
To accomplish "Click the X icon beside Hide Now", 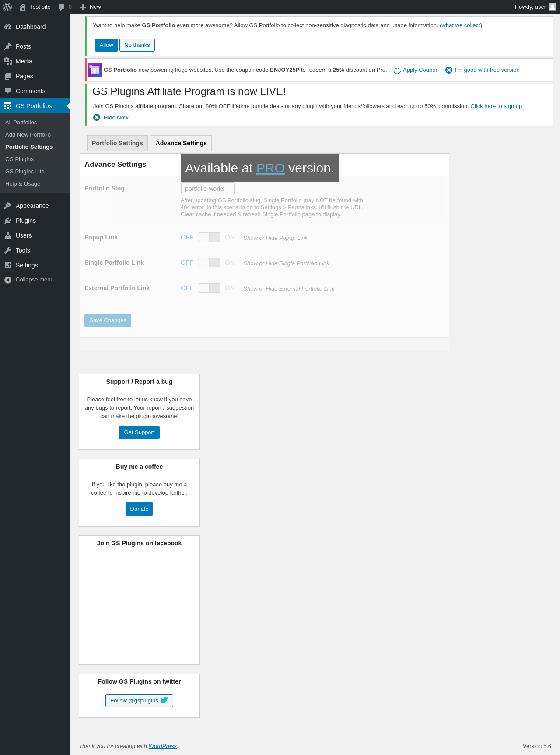I will tap(97, 117).
